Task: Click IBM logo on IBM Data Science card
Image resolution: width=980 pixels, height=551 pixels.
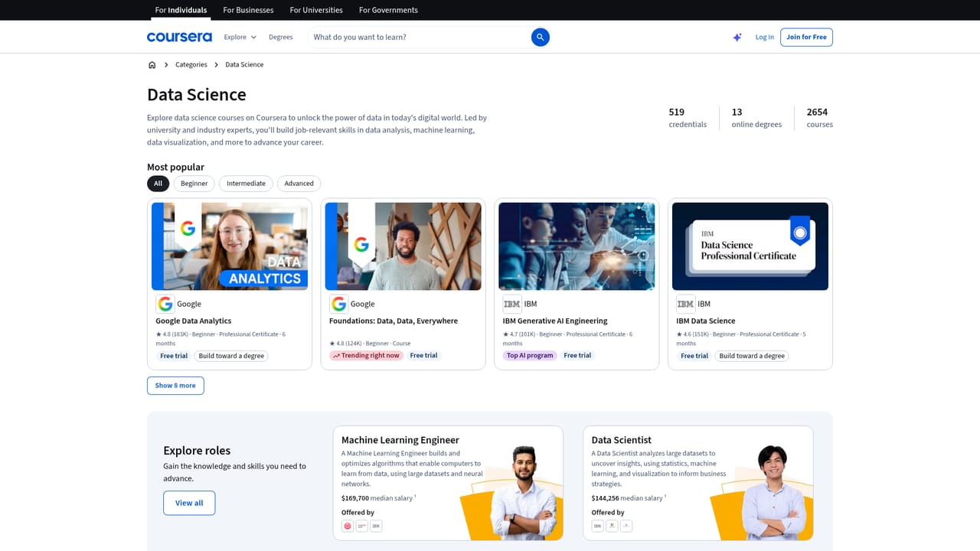Action: [686, 304]
